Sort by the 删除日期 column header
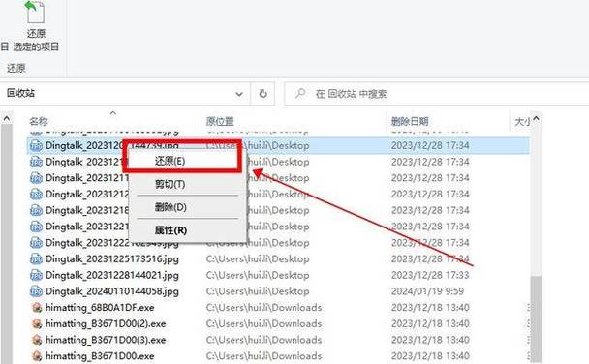 410,121
